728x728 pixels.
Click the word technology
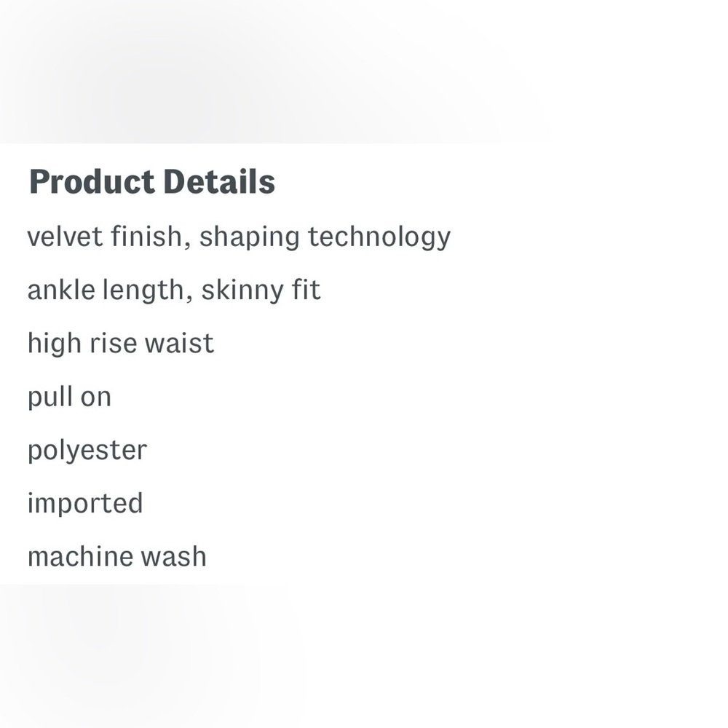point(379,238)
